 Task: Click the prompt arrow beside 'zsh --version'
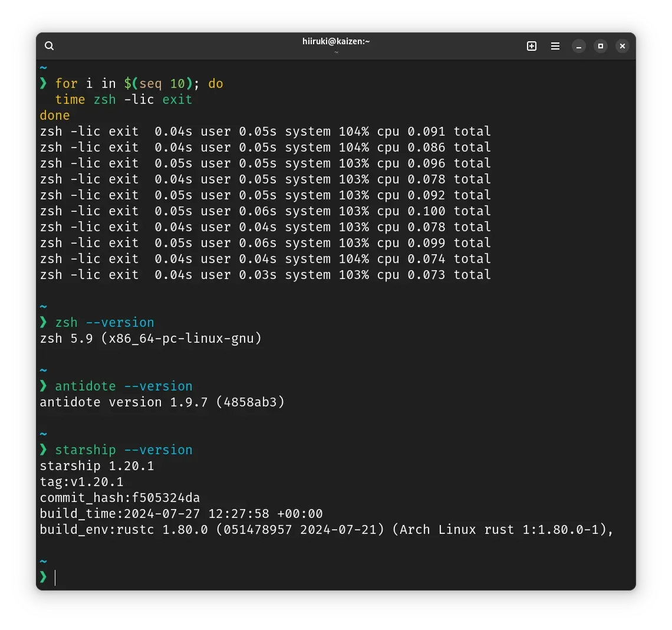(44, 322)
